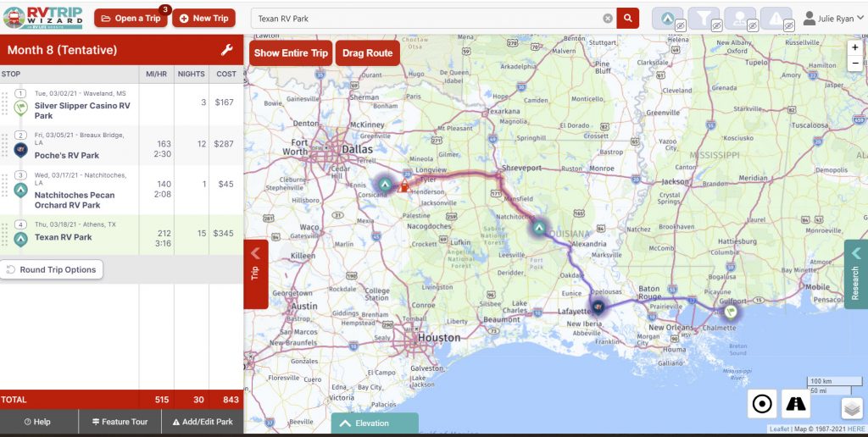The width and height of the screenshot is (868, 437).
Task: Open trip settings wrench icon
Action: pyautogui.click(x=226, y=50)
